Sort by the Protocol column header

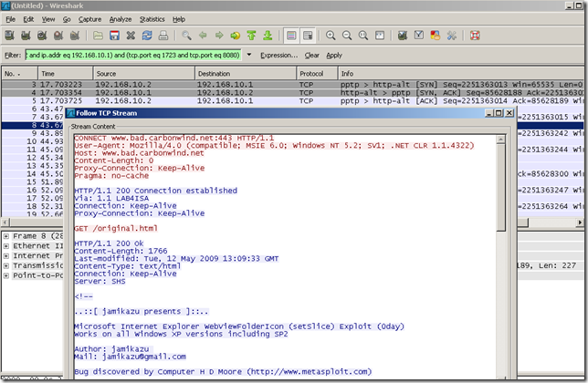pyautogui.click(x=317, y=73)
